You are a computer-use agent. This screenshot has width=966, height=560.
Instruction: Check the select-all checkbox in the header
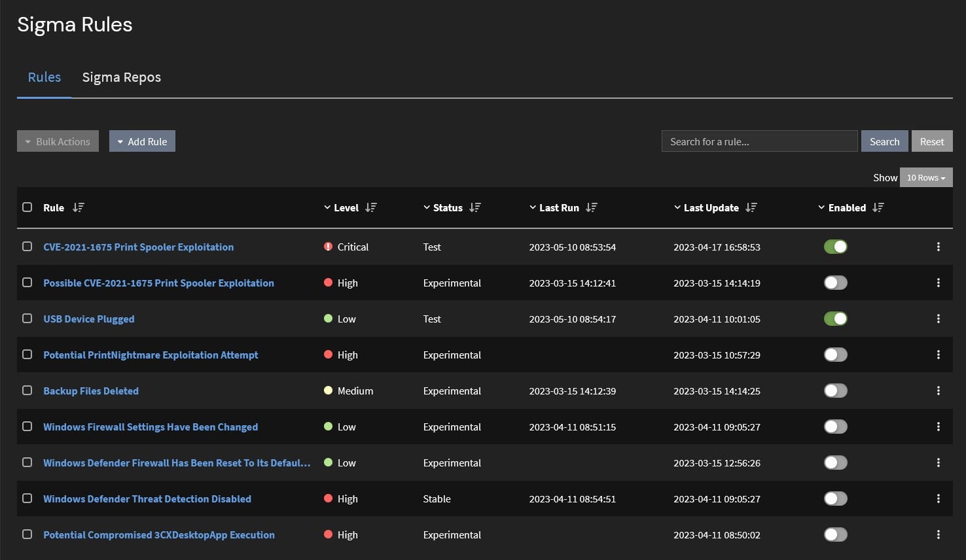tap(27, 207)
